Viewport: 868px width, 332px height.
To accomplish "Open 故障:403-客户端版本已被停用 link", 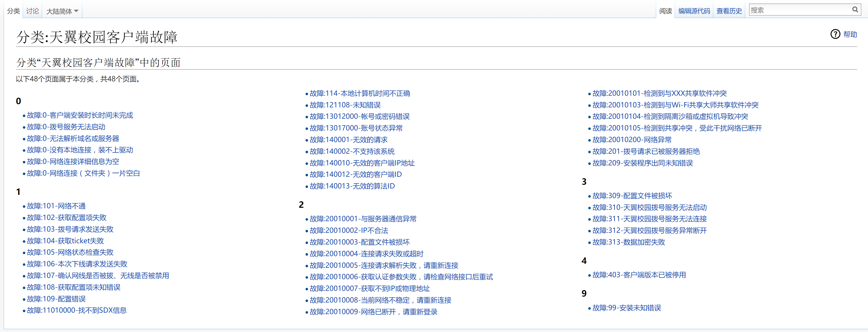I will click(x=639, y=275).
